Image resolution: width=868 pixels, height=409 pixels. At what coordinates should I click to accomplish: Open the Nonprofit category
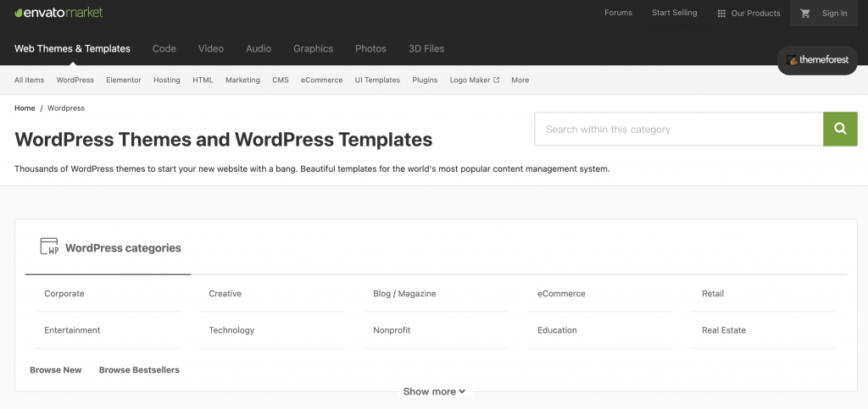tap(392, 330)
